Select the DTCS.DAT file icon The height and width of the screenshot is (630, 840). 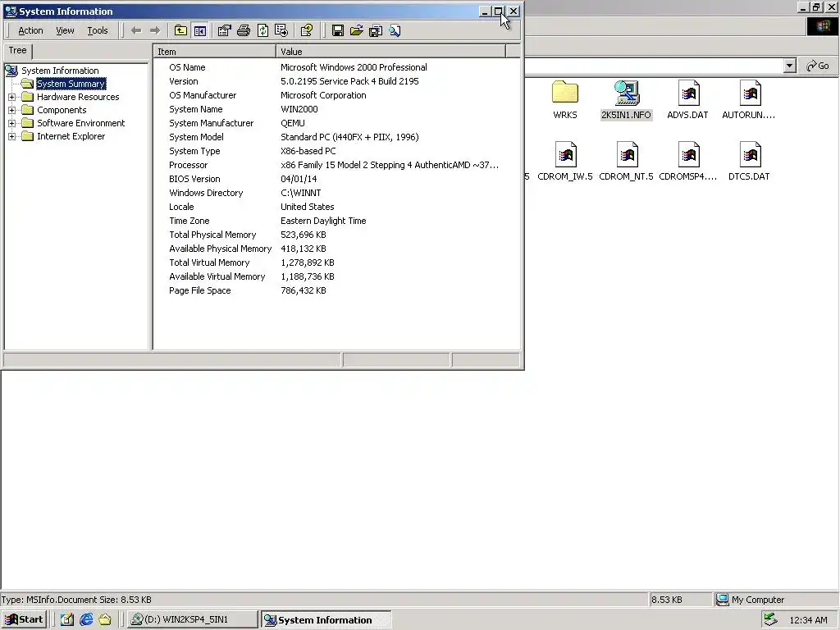coord(749,162)
